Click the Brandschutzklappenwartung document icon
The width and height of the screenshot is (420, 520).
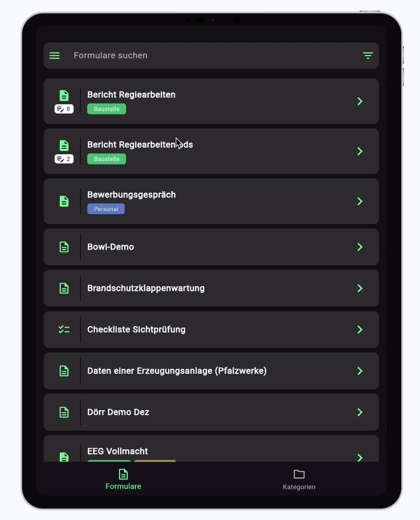pyautogui.click(x=64, y=288)
